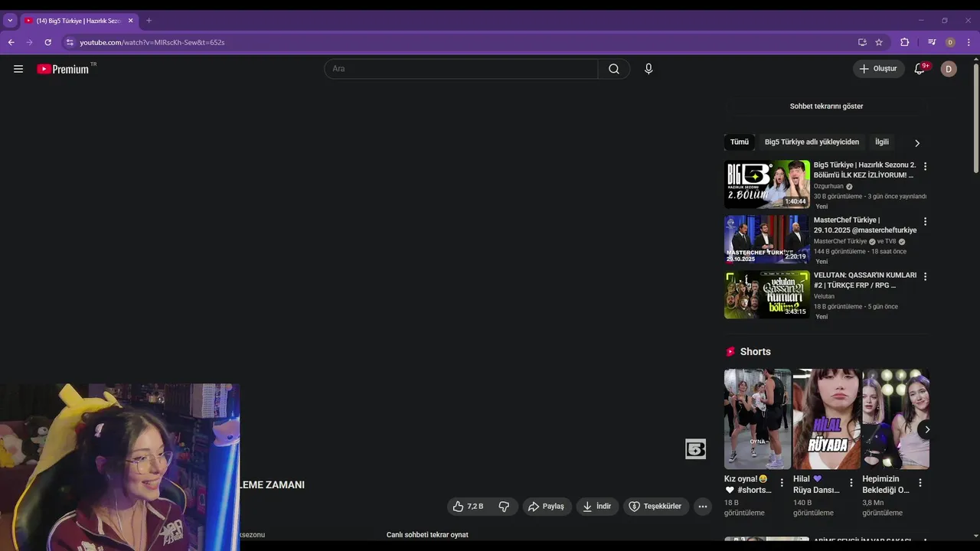The image size is (980, 551).
Task: Select Big5 Türkiye adlı yükleyiciden chip
Action: [812, 142]
